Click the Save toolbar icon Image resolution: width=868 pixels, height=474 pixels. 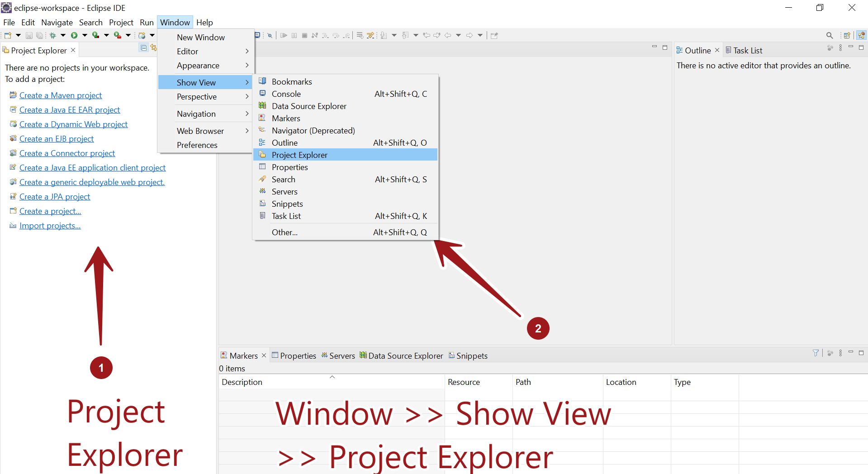(x=29, y=35)
